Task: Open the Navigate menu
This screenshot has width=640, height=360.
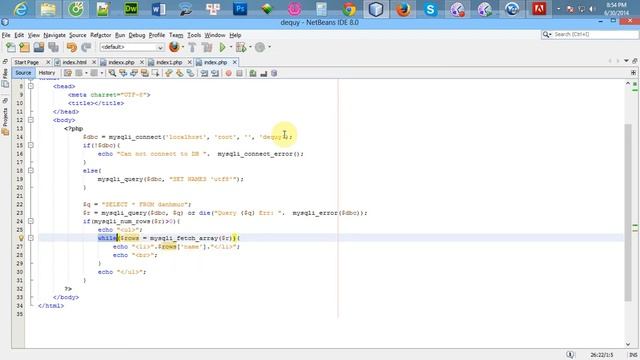Action: point(54,35)
